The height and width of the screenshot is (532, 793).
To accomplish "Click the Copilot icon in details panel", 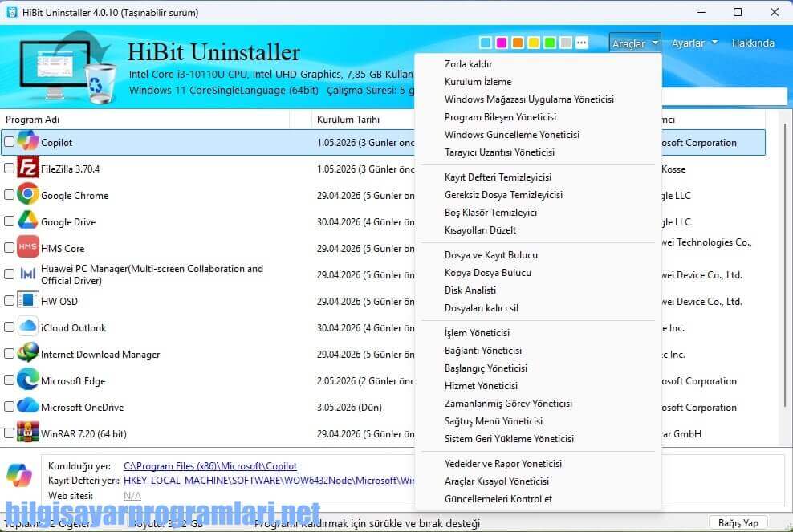I will [x=19, y=475].
